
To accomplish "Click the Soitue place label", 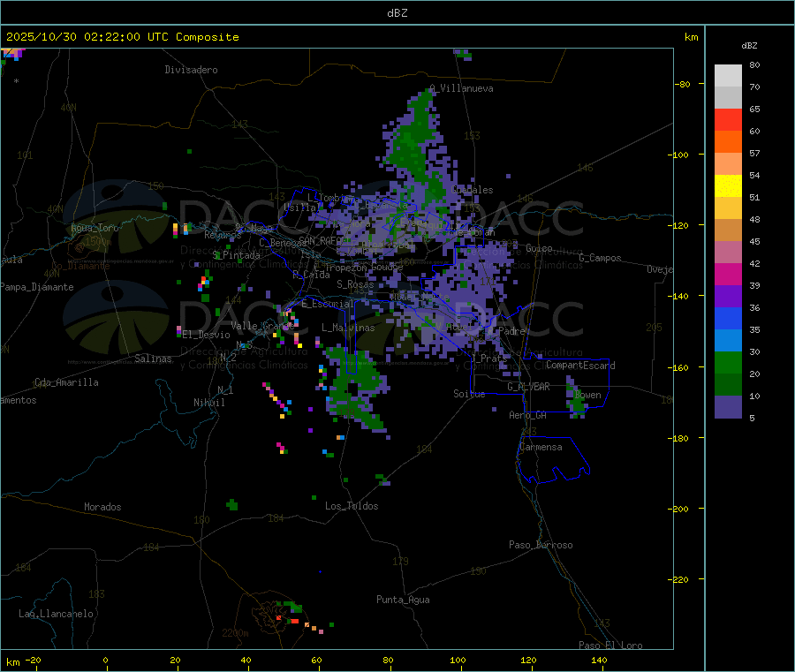I will click(469, 394).
